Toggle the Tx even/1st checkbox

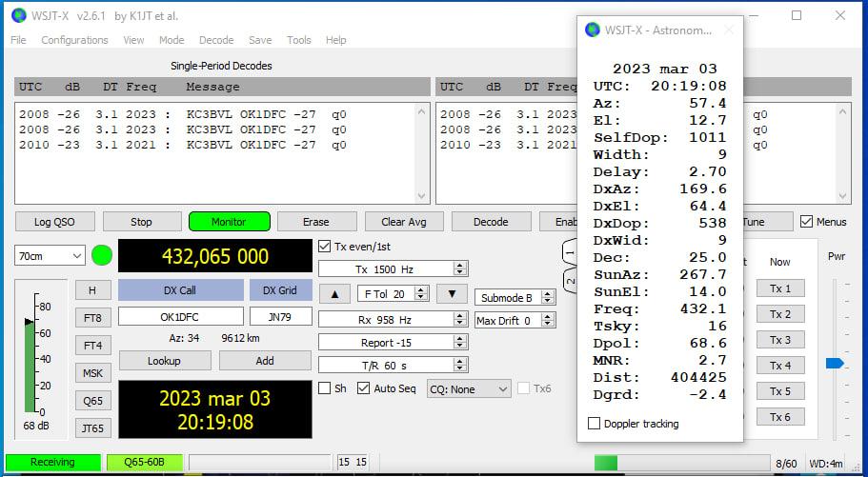coord(325,247)
